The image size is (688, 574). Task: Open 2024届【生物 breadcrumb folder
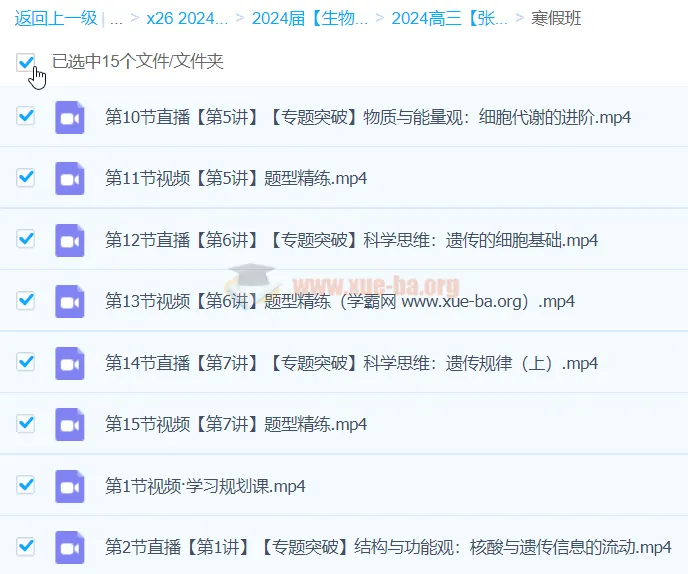tap(309, 18)
